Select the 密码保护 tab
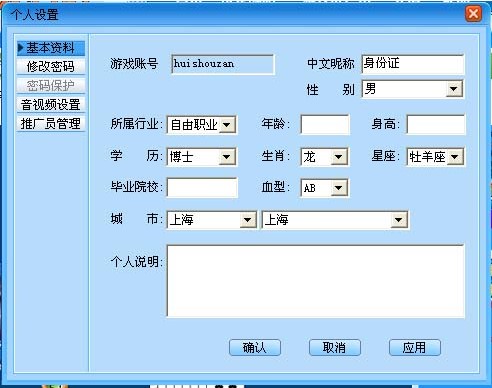The width and height of the screenshot is (492, 388). click(51, 86)
